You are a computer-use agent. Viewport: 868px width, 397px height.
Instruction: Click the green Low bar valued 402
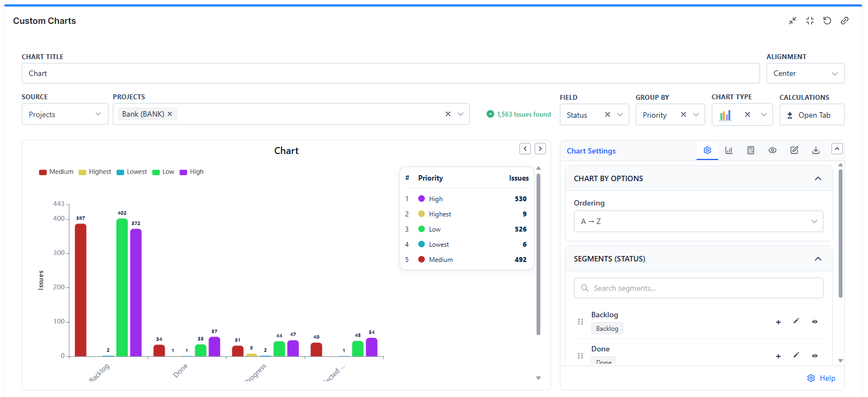[122, 287]
